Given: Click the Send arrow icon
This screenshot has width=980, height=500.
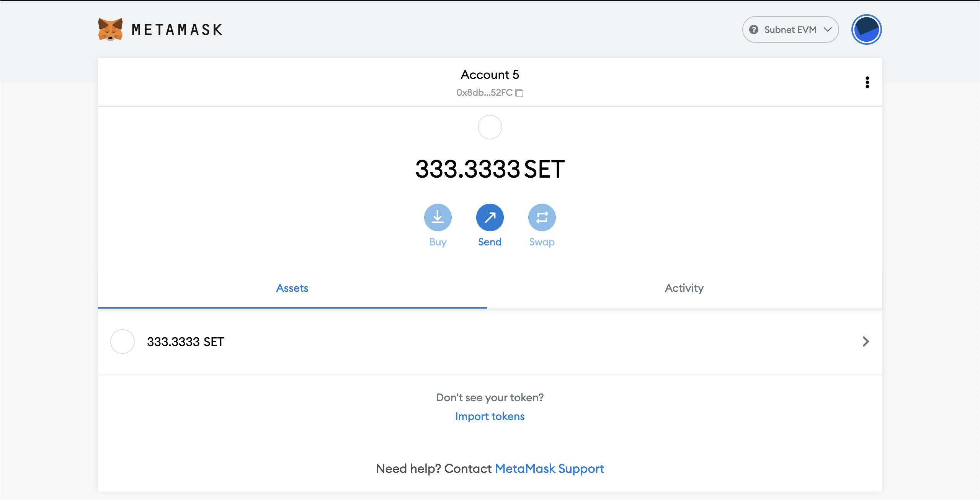Looking at the screenshot, I should (490, 217).
